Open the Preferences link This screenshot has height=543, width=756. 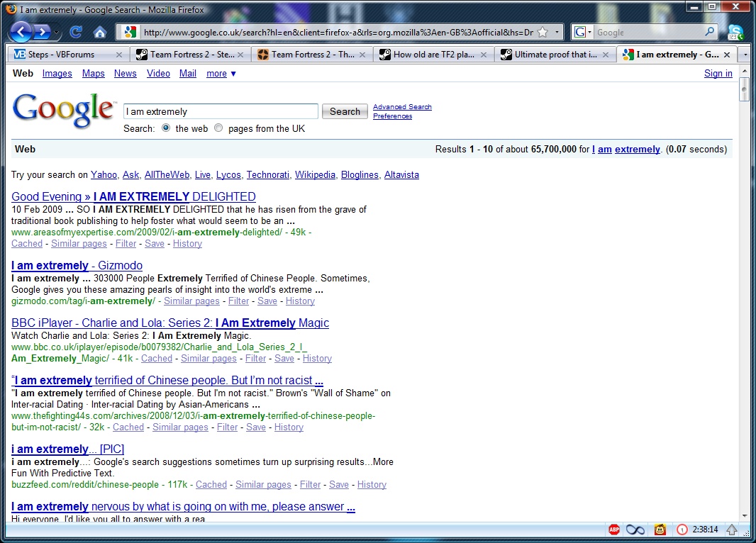coord(392,116)
